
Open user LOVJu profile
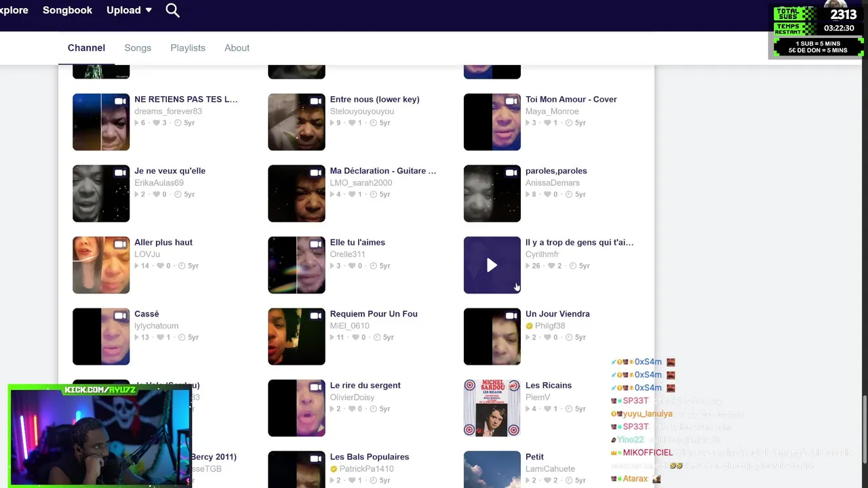pos(147,254)
